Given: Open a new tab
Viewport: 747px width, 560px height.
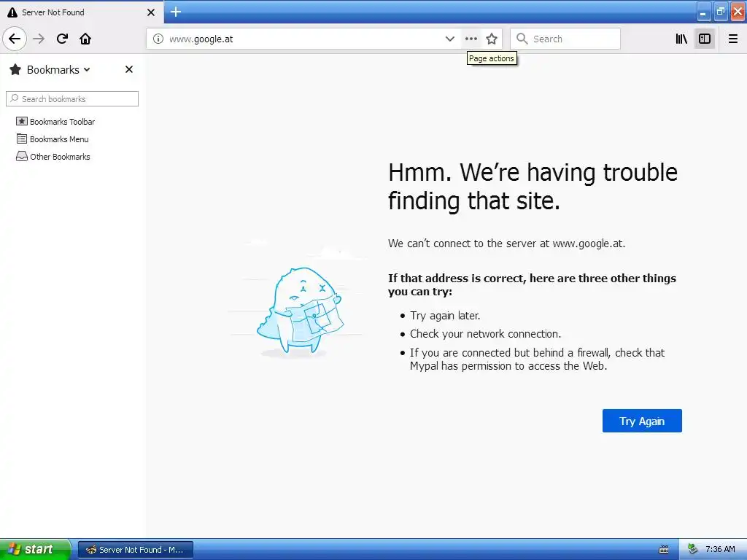Looking at the screenshot, I should point(176,12).
